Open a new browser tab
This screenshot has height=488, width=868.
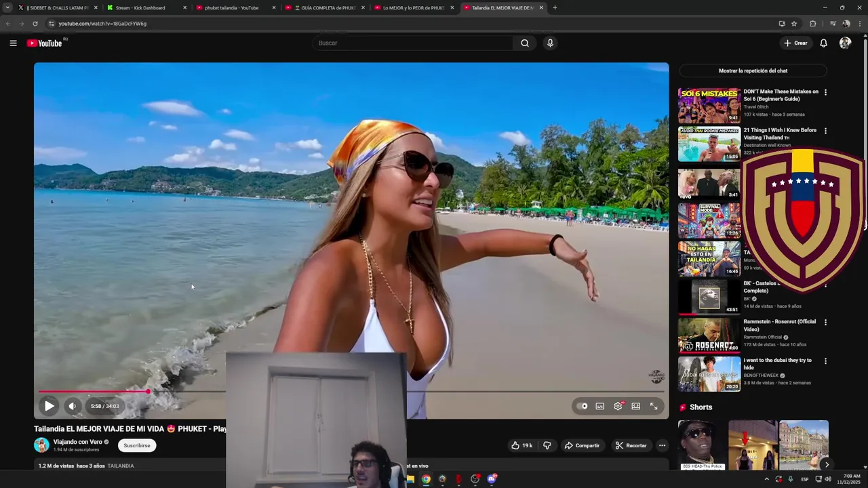555,7
